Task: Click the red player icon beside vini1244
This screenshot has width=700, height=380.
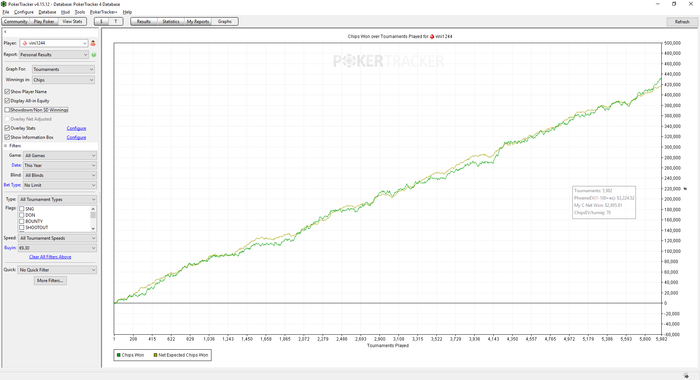Action: pyautogui.click(x=93, y=43)
